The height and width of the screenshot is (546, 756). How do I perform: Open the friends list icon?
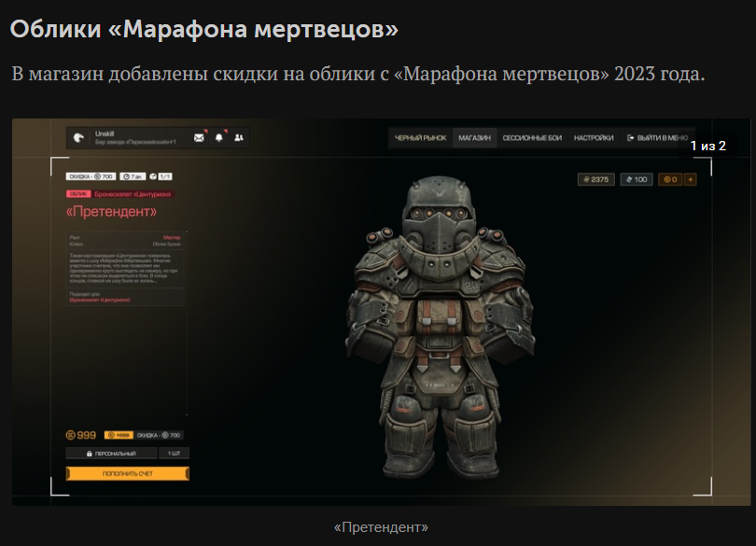[x=239, y=138]
